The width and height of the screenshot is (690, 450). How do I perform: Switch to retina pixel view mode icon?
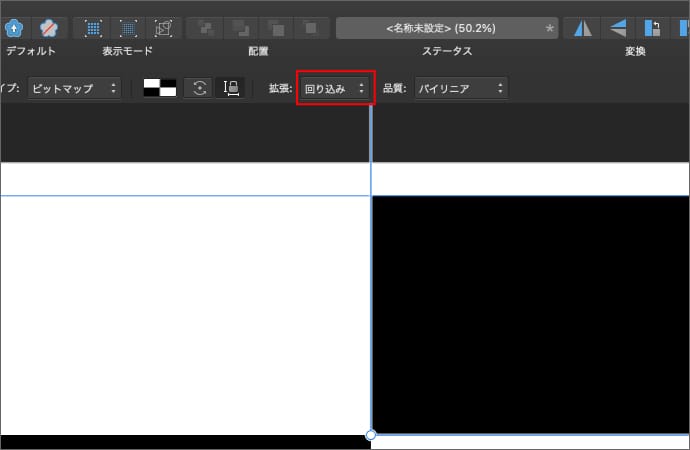[x=129, y=27]
